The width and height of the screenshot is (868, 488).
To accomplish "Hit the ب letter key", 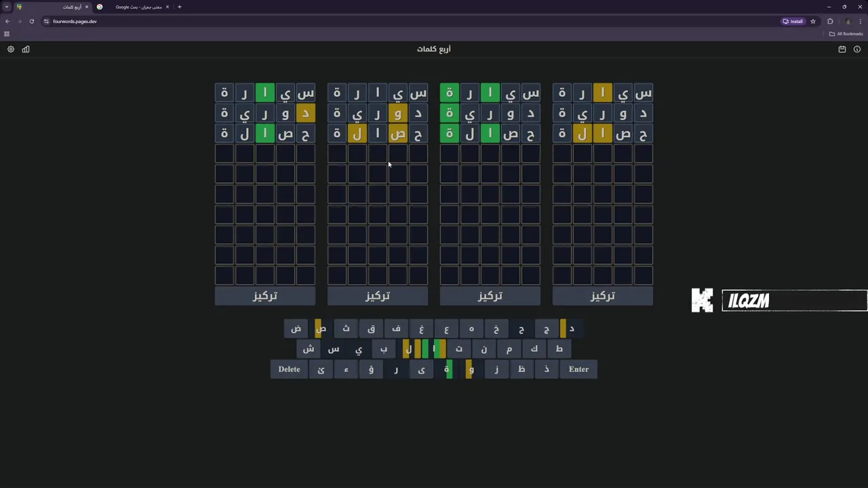I will pos(384,349).
